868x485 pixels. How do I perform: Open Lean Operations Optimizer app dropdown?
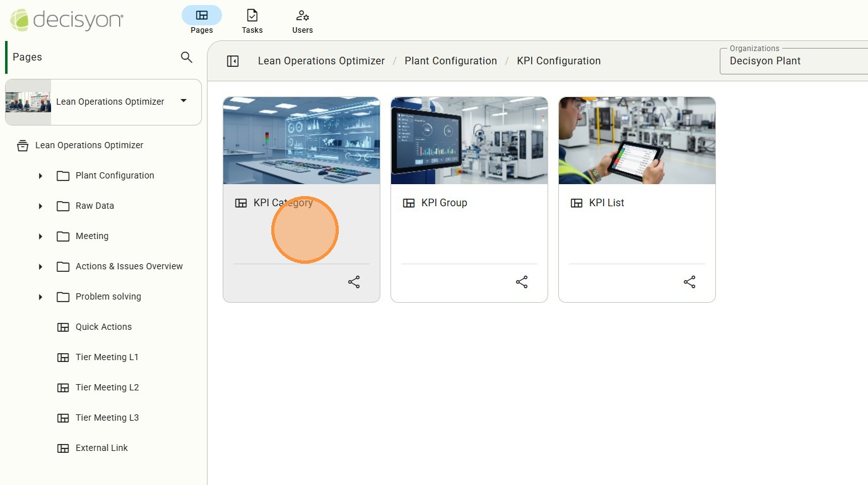point(183,101)
